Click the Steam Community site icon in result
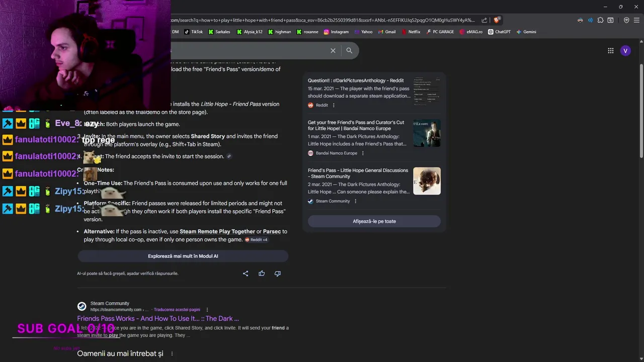 point(82,306)
